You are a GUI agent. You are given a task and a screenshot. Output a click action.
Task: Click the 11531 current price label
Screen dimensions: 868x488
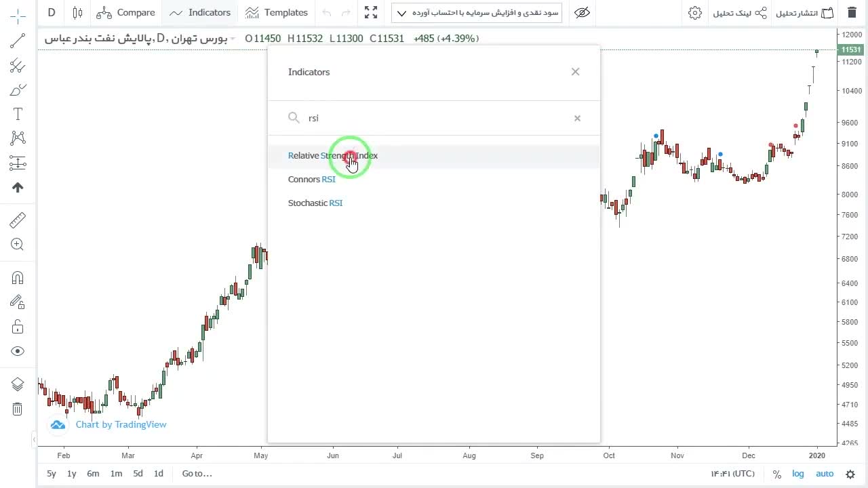click(x=850, y=49)
